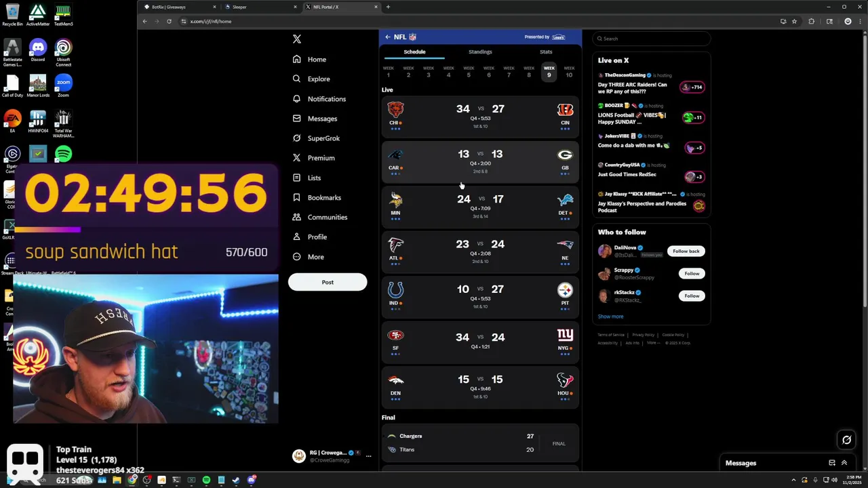Open SF vs NYG game card
Image resolution: width=868 pixels, height=488 pixels.
pos(480,342)
